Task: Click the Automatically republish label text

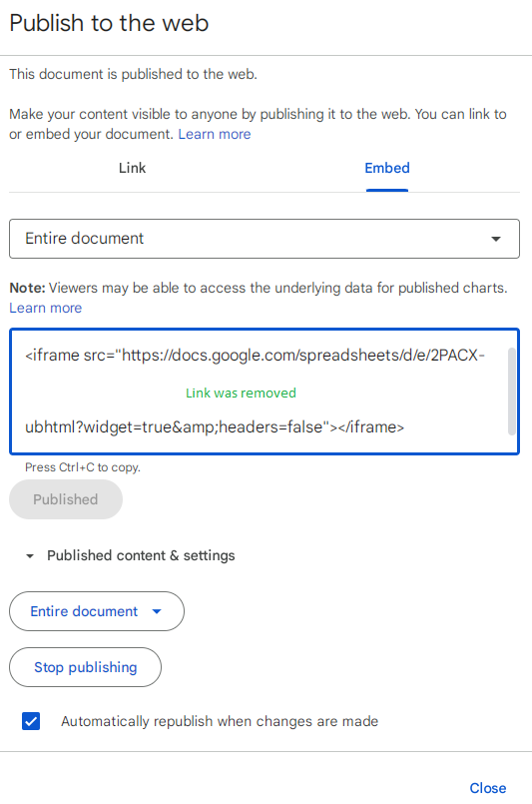Action: pyautogui.click(x=220, y=721)
